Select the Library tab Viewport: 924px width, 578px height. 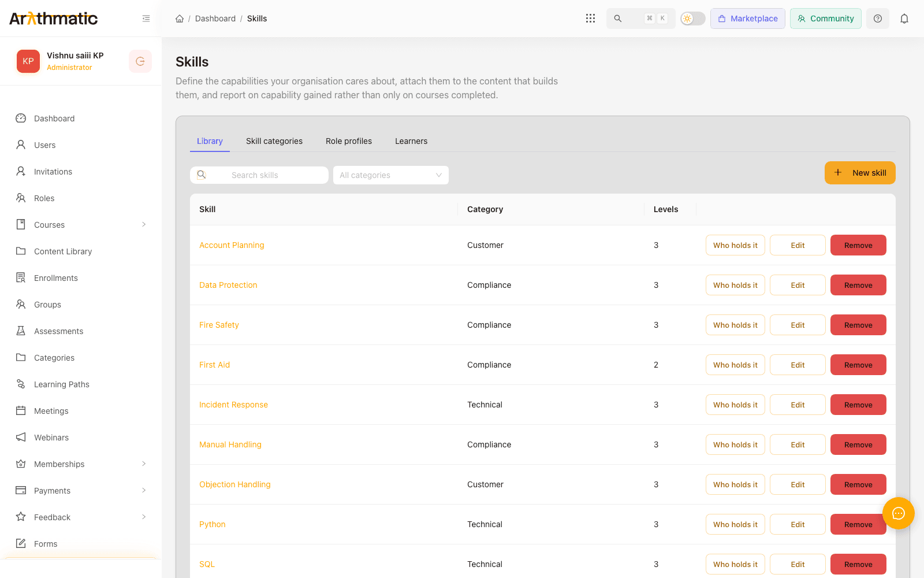pyautogui.click(x=210, y=141)
